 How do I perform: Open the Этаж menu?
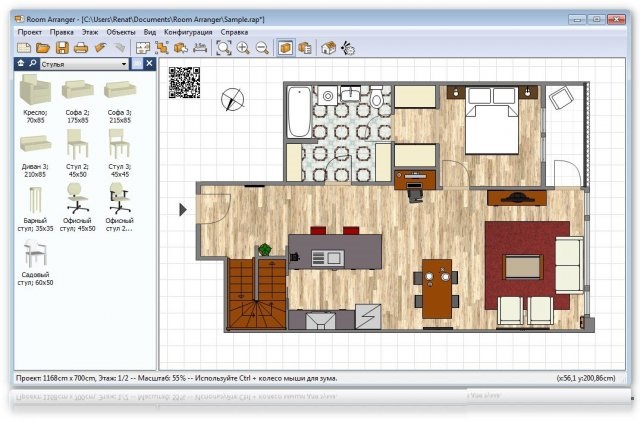90,32
